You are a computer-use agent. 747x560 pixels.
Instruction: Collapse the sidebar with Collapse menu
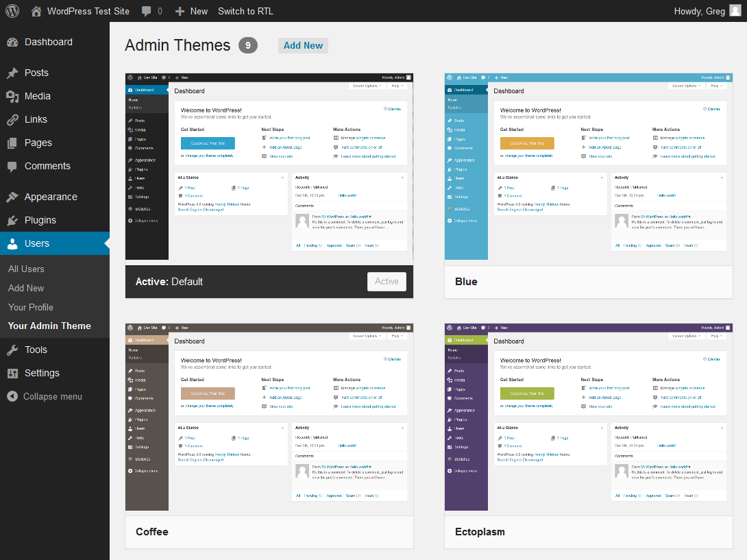[52, 397]
